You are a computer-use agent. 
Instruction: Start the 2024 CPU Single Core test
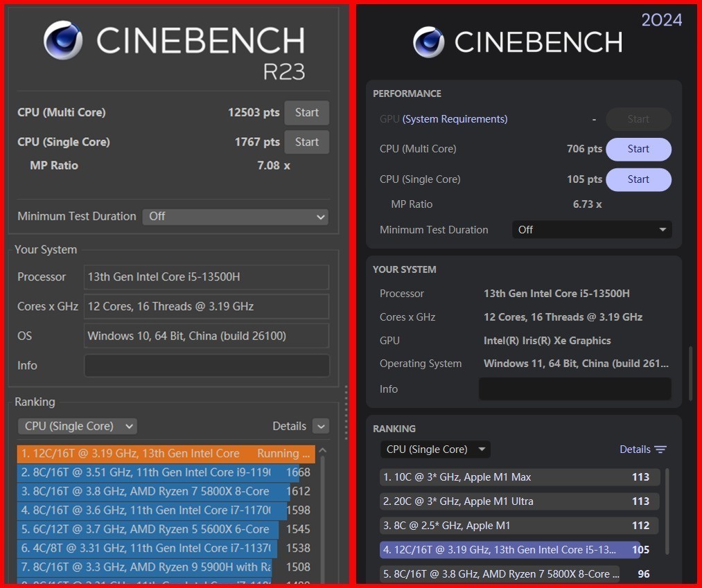(638, 179)
